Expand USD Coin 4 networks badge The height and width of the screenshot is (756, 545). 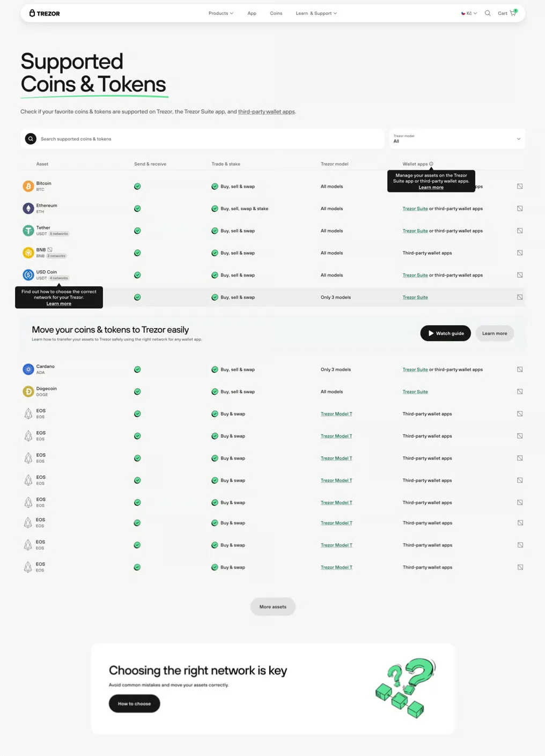59,278
